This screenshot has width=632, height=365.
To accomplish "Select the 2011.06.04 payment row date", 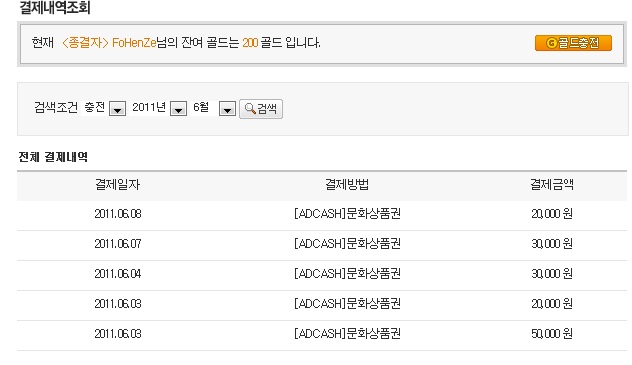I will [118, 274].
